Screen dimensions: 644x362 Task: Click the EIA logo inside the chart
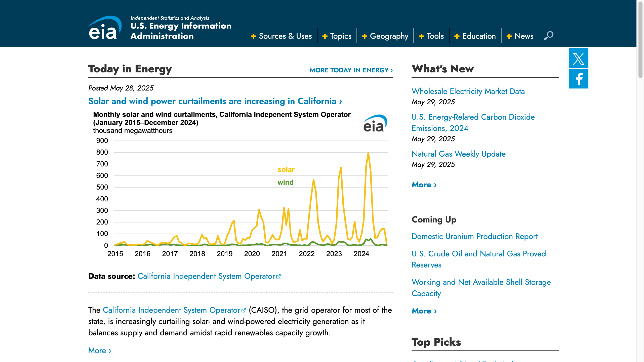pyautogui.click(x=375, y=123)
